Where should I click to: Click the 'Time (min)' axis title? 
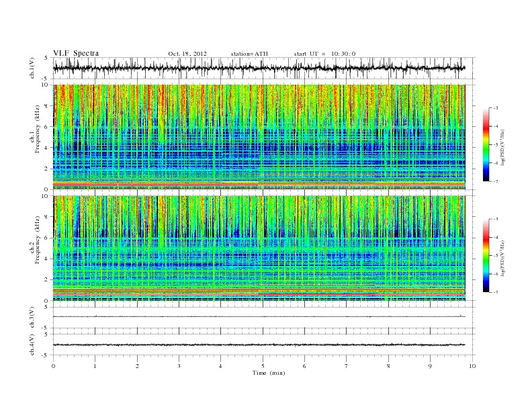click(269, 373)
